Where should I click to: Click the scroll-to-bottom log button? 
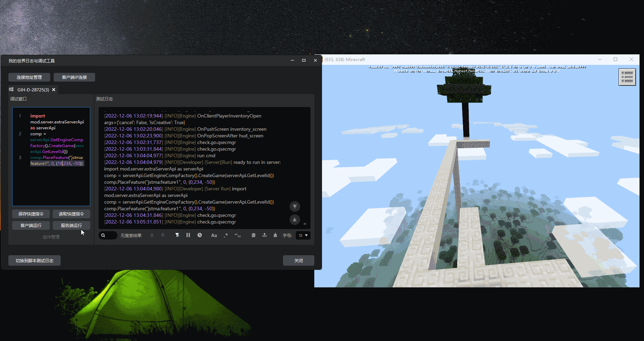point(294,219)
